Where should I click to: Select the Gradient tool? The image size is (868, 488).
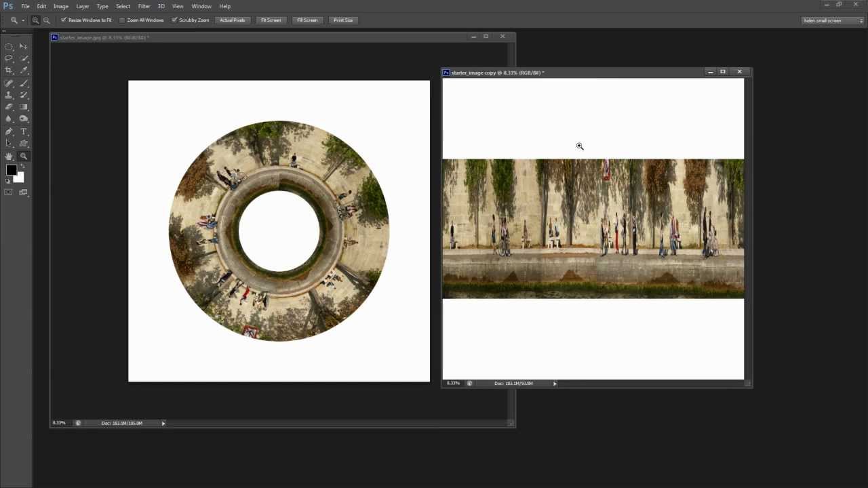click(24, 107)
